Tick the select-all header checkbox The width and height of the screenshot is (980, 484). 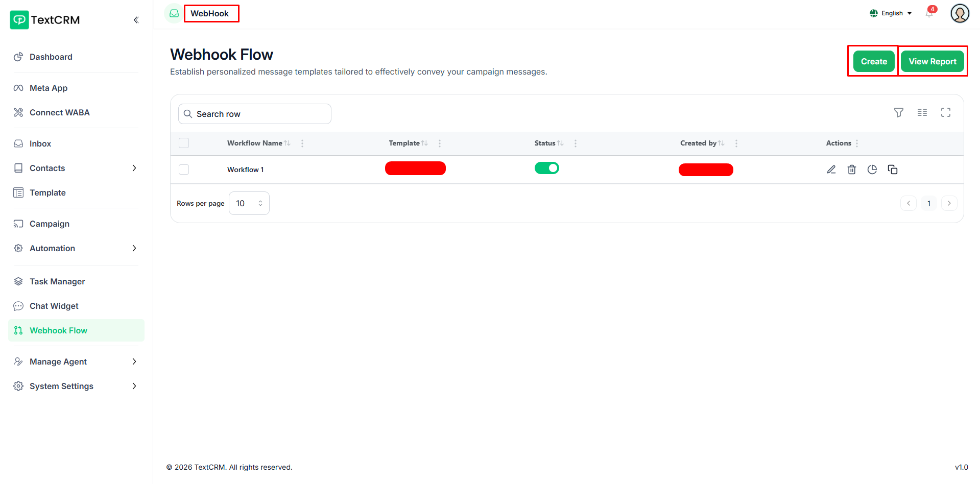pos(184,143)
